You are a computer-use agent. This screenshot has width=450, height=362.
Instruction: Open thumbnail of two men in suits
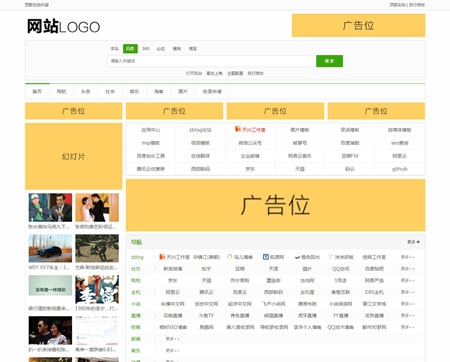point(50,207)
